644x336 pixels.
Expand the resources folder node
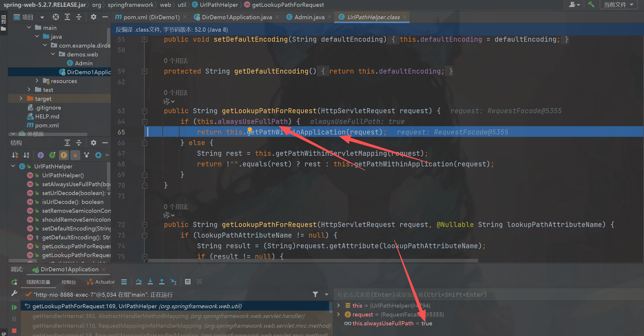point(37,81)
